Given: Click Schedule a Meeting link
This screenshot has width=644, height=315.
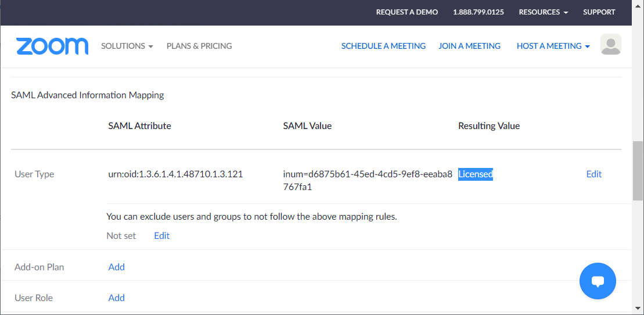Looking at the screenshot, I should (x=383, y=46).
